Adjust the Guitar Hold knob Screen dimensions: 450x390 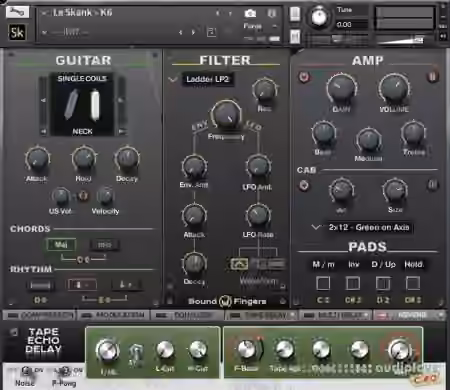click(84, 158)
